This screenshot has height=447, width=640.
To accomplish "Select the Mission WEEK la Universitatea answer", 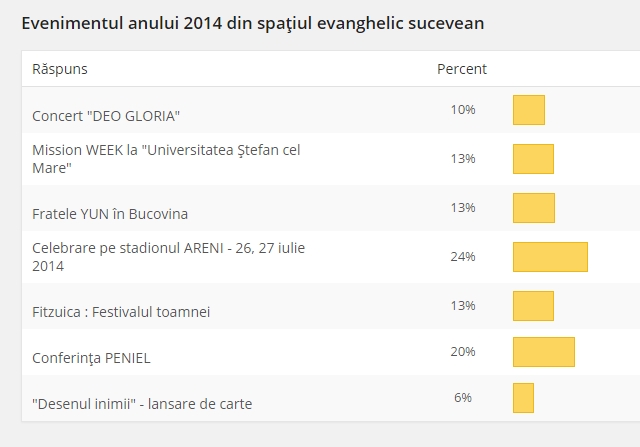I will (x=166, y=158).
